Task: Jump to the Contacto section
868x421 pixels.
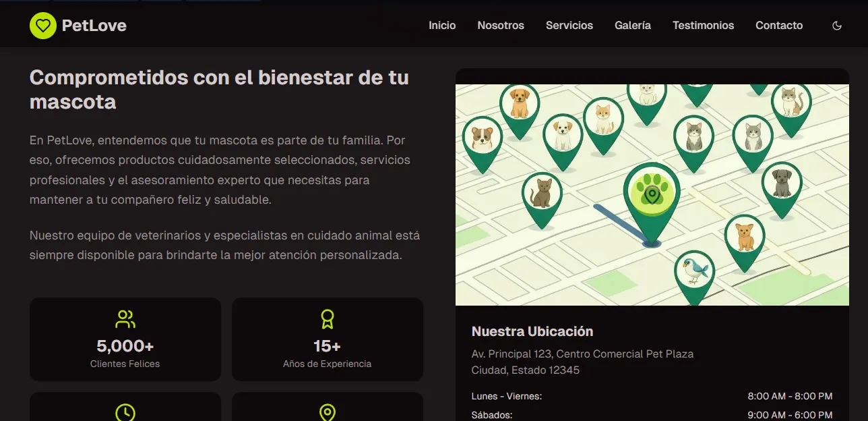Action: point(779,26)
